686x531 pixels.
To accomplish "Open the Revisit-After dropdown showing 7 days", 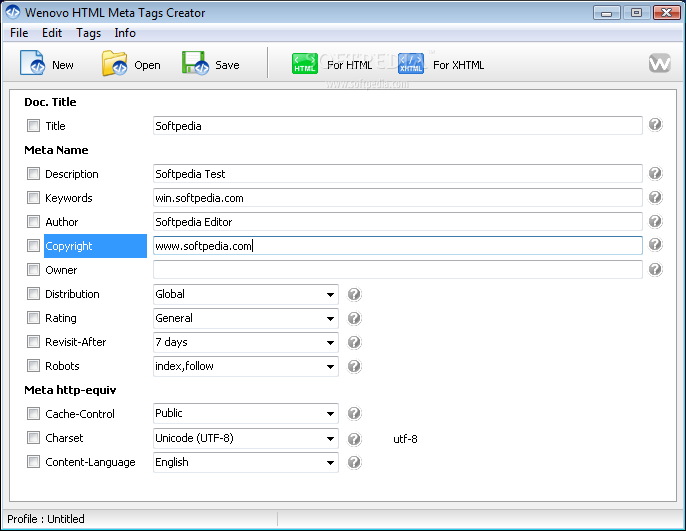I will 245,342.
